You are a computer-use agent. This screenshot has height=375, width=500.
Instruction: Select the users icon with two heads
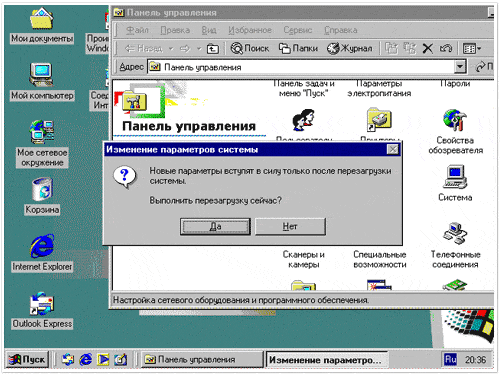[x=303, y=120]
